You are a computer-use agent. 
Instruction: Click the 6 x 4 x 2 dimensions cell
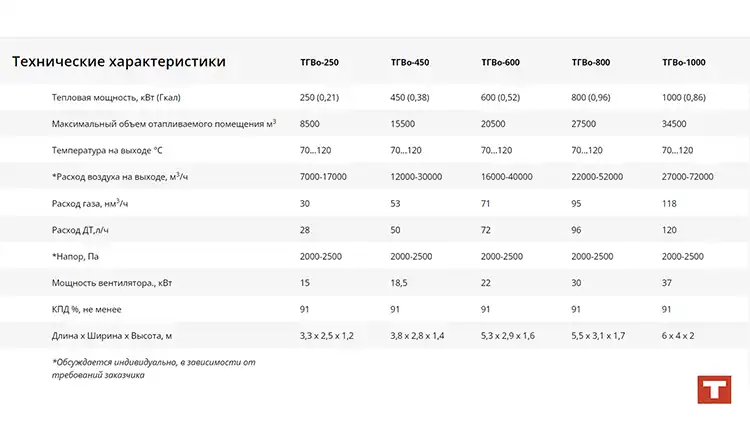[x=678, y=336]
